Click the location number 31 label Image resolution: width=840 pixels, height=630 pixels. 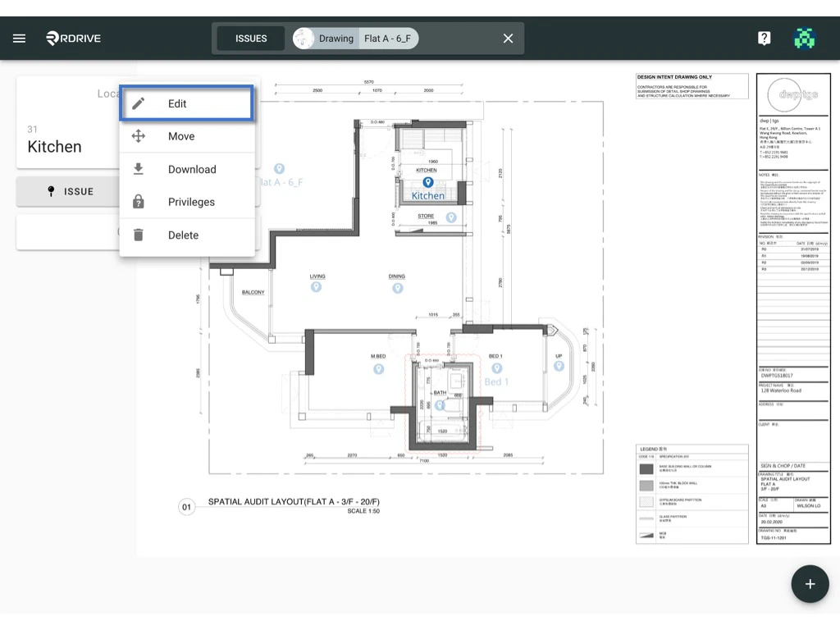32,129
